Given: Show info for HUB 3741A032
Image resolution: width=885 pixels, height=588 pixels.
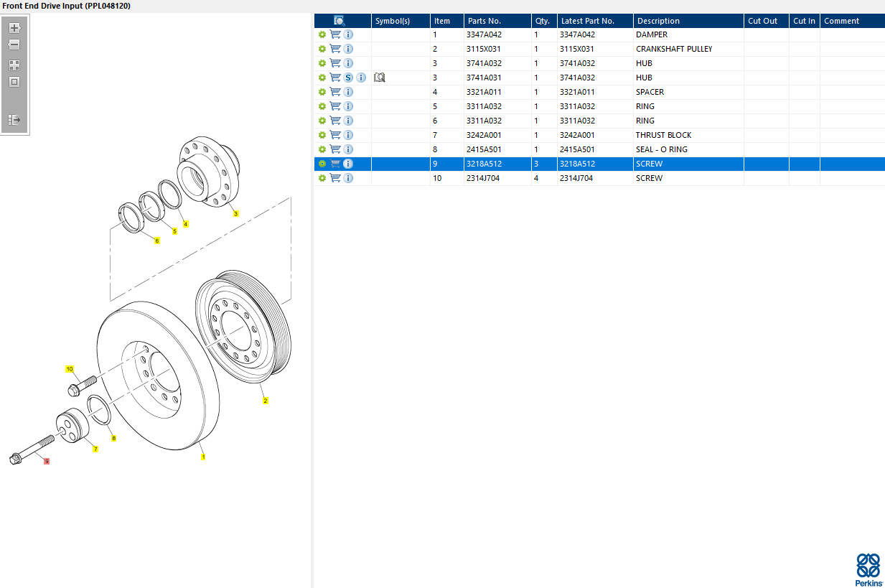Looking at the screenshot, I should (x=348, y=63).
